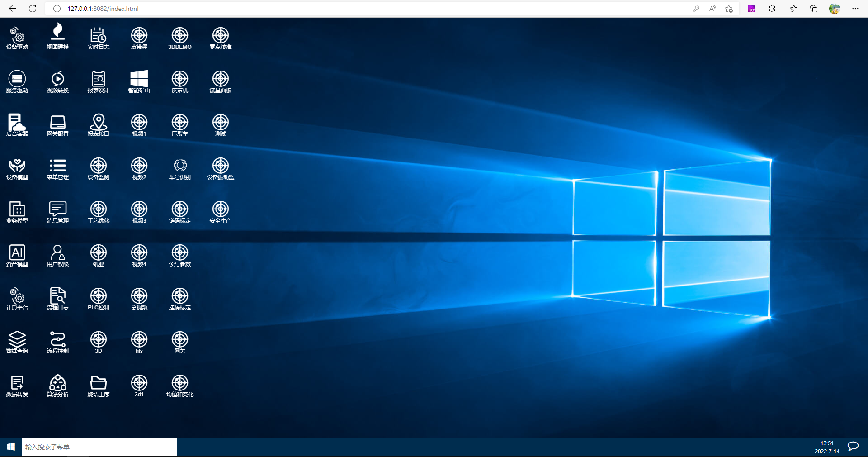
Task: Open the 后台容器 cloud server icon
Action: pyautogui.click(x=17, y=125)
